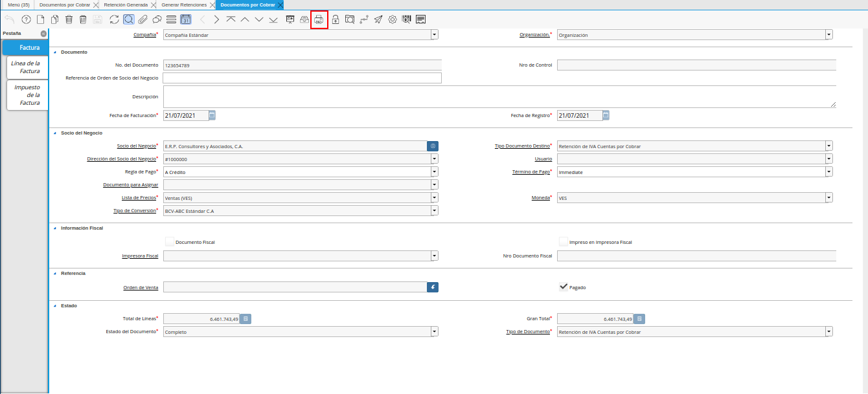Open the Moneda dropdown
The width and height of the screenshot is (868, 394).
(x=829, y=197)
